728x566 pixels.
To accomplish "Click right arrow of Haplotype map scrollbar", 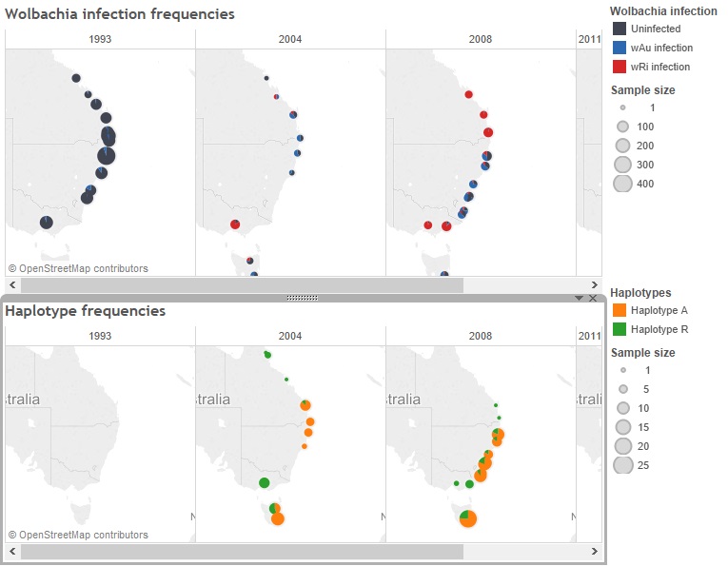I will coord(595,552).
